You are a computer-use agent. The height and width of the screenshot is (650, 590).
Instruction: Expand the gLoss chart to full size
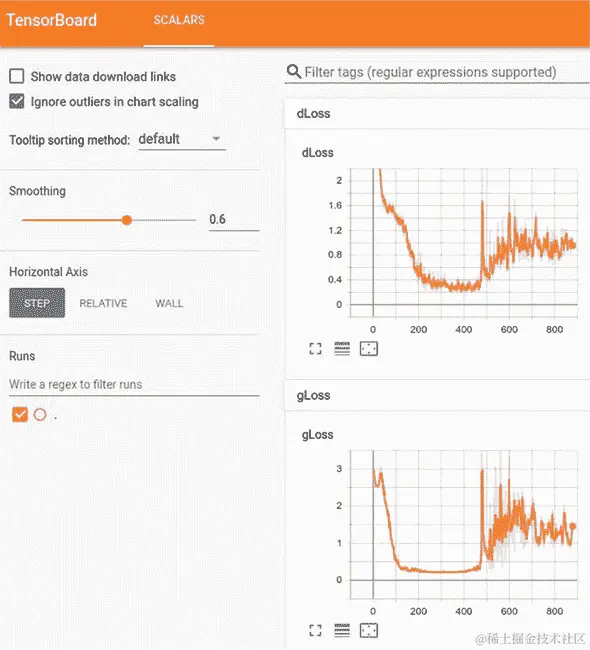point(316,631)
